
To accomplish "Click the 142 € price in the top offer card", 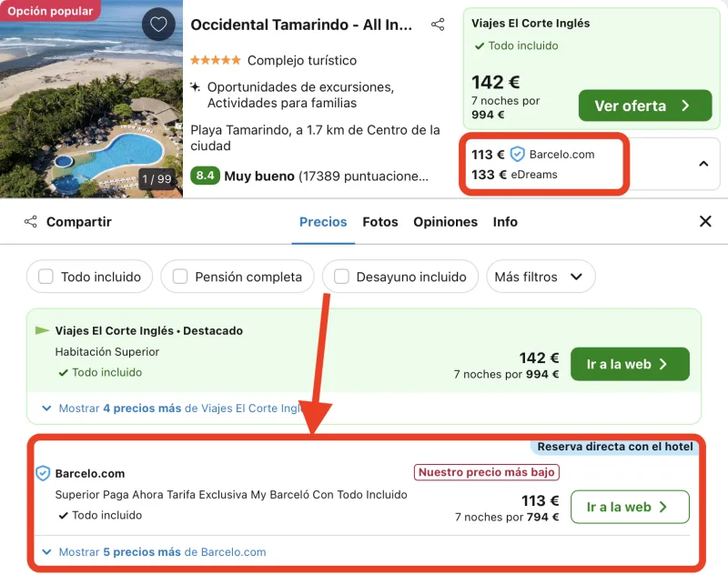I will click(495, 82).
